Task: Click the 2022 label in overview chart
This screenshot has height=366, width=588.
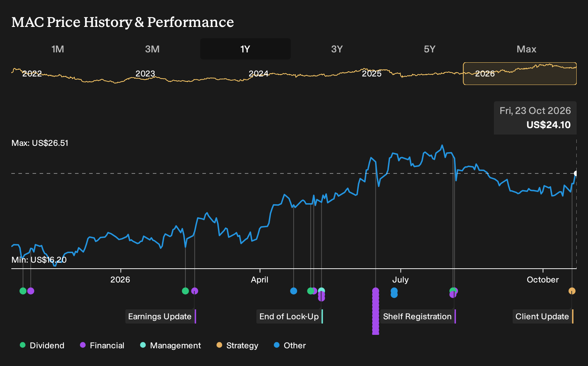Action: (x=32, y=74)
